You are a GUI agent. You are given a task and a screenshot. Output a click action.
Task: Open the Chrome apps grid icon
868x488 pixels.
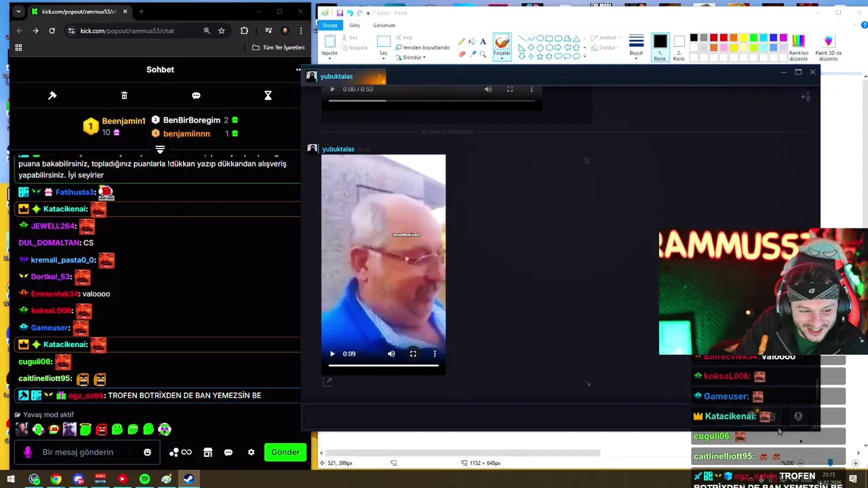pos(18,47)
